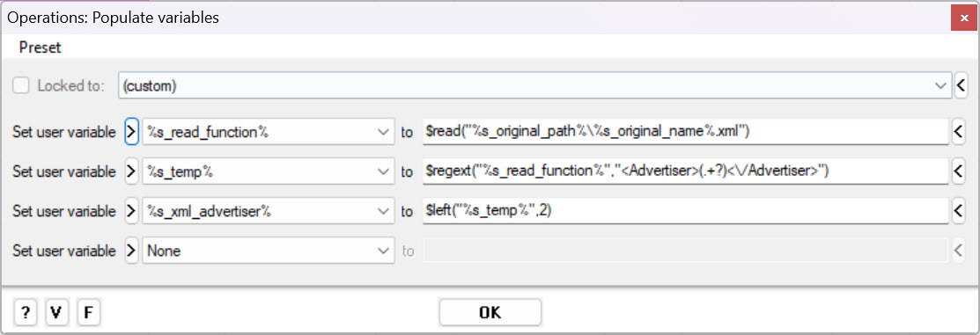The width and height of the screenshot is (980, 335).
Task: Click the '>' arrow beside %s_xml_advertiser% variable
Action: pyautogui.click(x=131, y=212)
